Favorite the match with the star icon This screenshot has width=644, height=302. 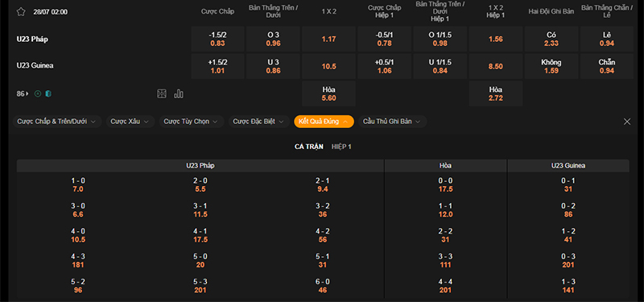click(x=21, y=11)
